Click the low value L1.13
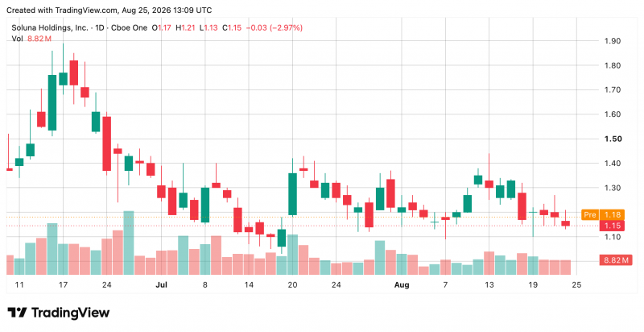Image resolution: width=644 pixels, height=332 pixels. [208, 28]
